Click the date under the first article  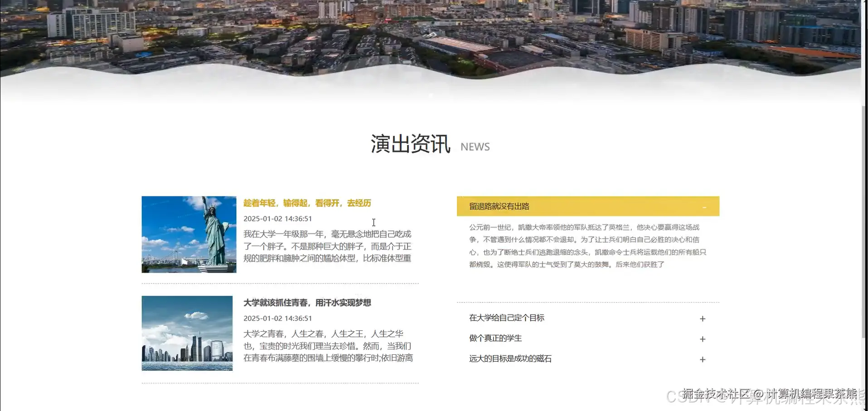point(278,218)
